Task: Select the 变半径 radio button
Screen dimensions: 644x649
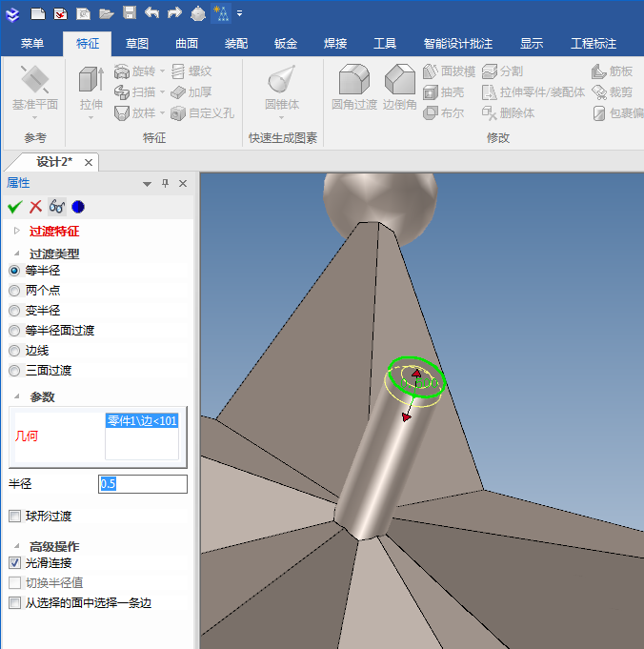Action: tap(14, 311)
